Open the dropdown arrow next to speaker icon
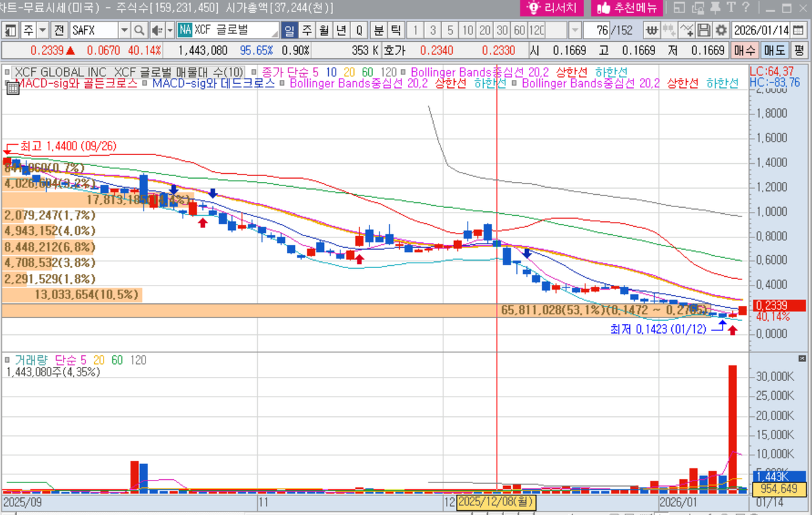812x515 pixels. (x=169, y=30)
